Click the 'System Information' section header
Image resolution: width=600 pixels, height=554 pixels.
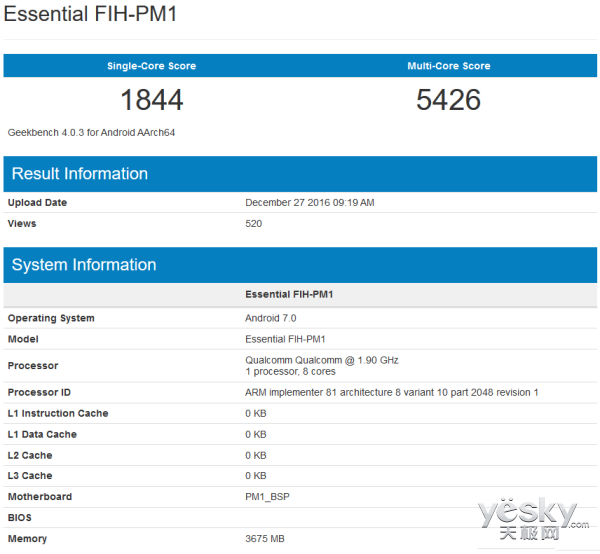(x=300, y=265)
